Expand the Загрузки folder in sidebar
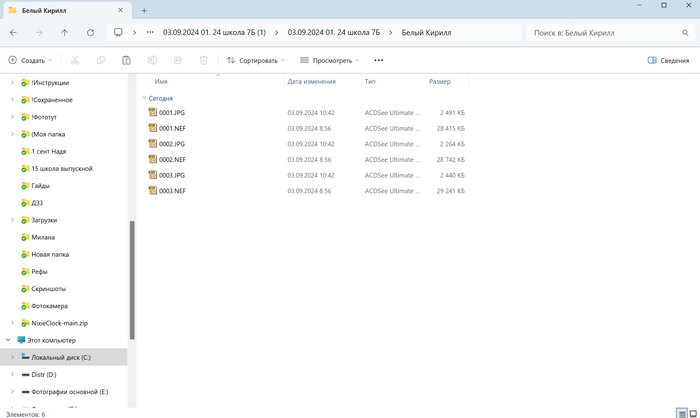Screen dimensions: 700x418 click(x=13, y=220)
